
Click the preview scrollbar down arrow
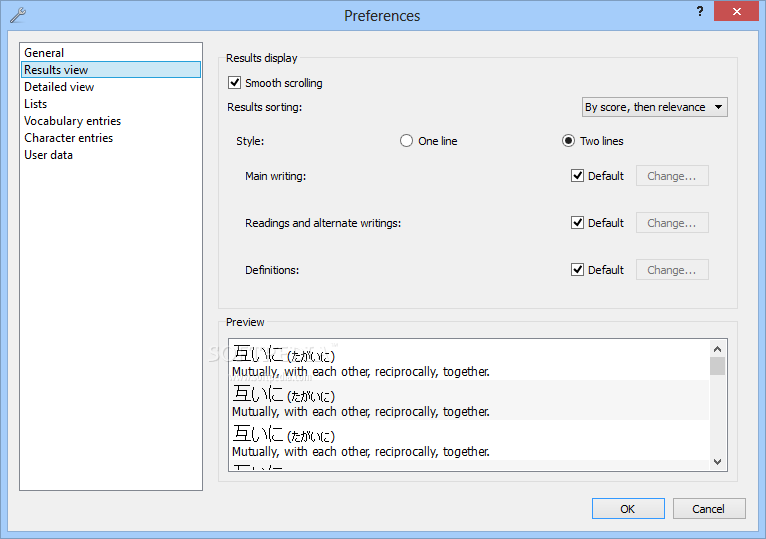point(717,461)
